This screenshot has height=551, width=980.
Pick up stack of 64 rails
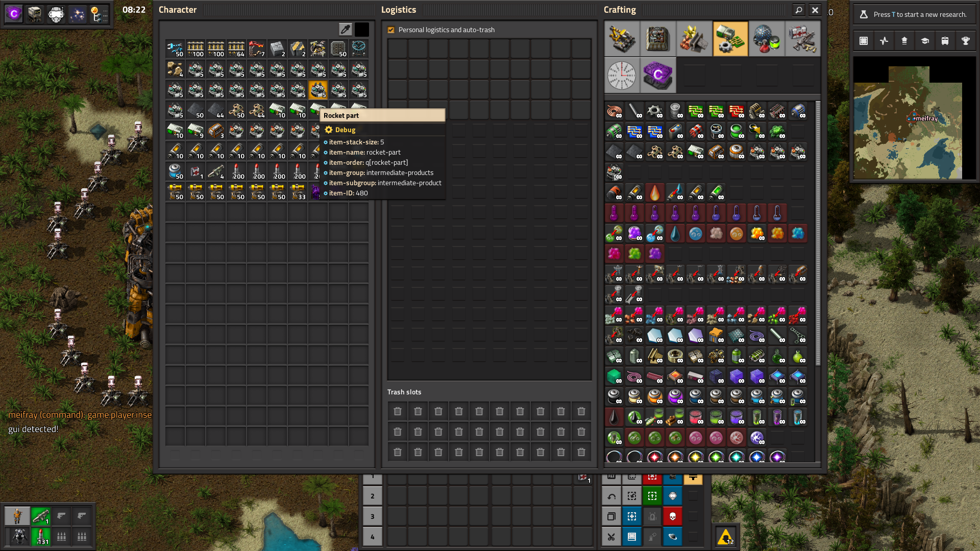point(236,49)
